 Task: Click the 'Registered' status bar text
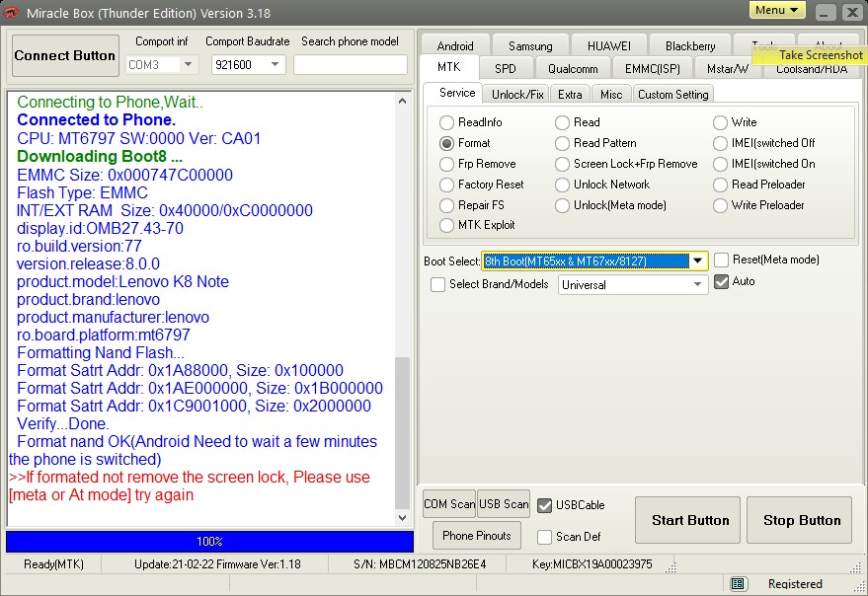795,584
